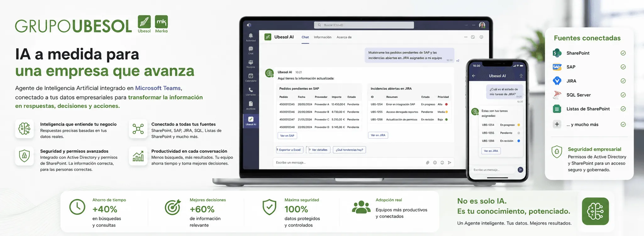Click the Ubesol AI bot avatar in chat

pos(269,73)
